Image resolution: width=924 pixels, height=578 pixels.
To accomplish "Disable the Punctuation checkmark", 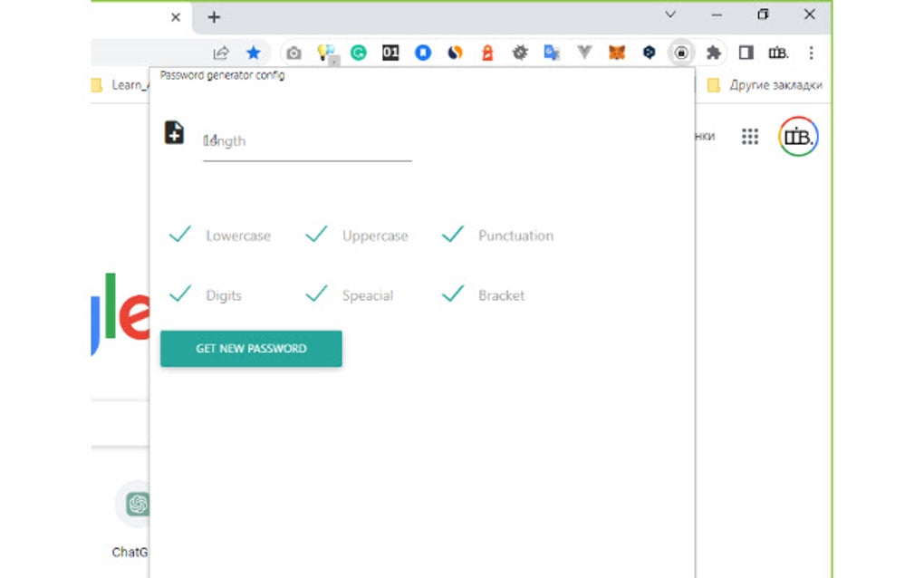I will (x=452, y=234).
